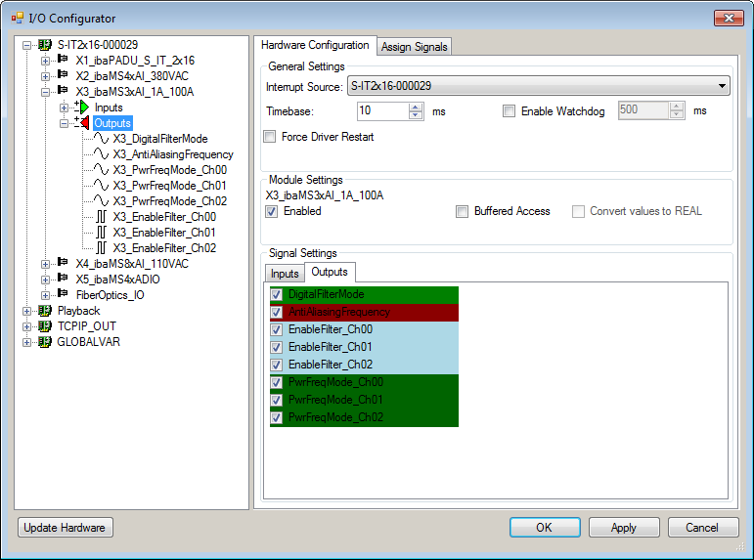Screen dimensions: 754x560
Task: Collapse the X3_ibaMS3xAI_1A_100A node
Action: pos(45,92)
